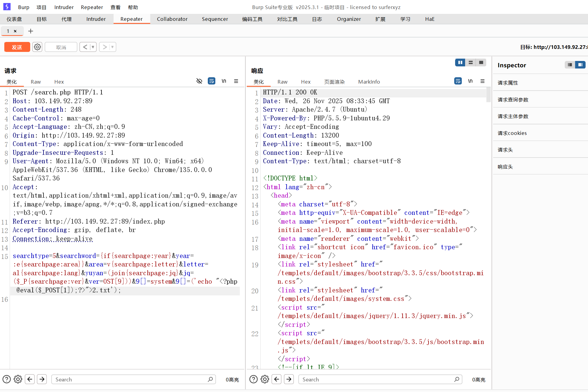The width and height of the screenshot is (588, 392).
Task: Toggle word wrap in request editor
Action: [x=211, y=81]
